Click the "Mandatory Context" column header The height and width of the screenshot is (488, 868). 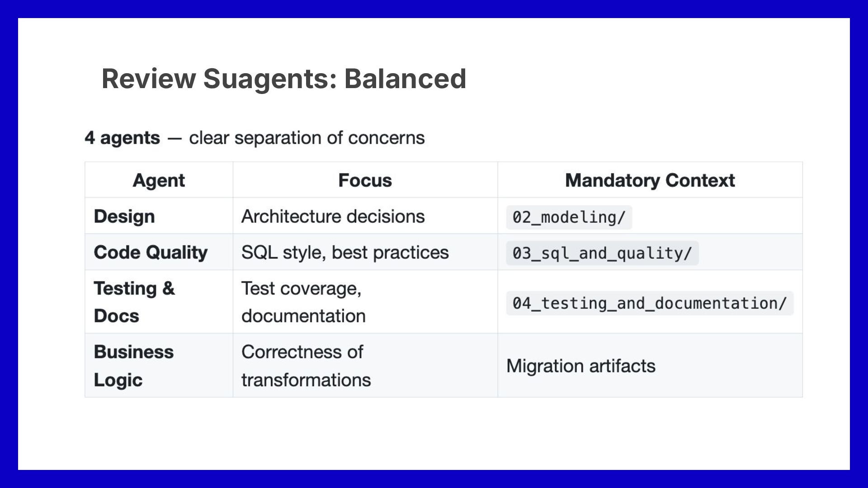(x=650, y=180)
